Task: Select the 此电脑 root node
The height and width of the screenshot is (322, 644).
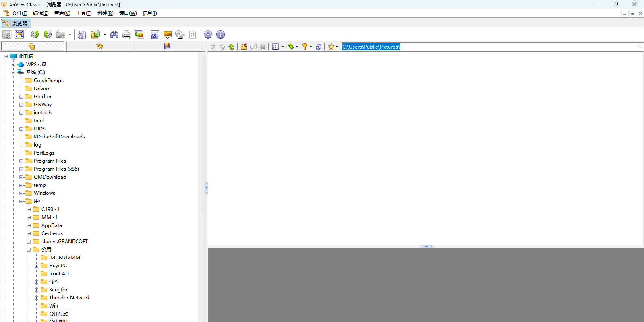Action: [x=26, y=56]
